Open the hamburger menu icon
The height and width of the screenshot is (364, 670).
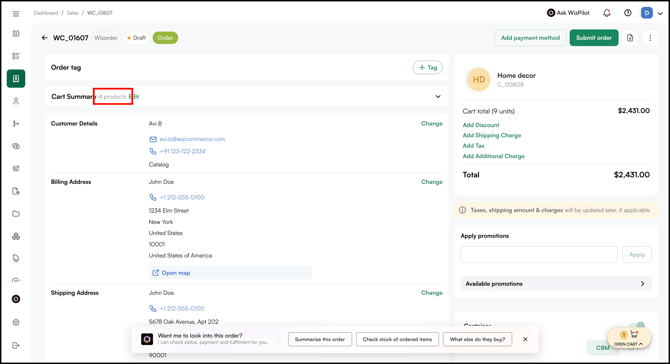(16, 14)
